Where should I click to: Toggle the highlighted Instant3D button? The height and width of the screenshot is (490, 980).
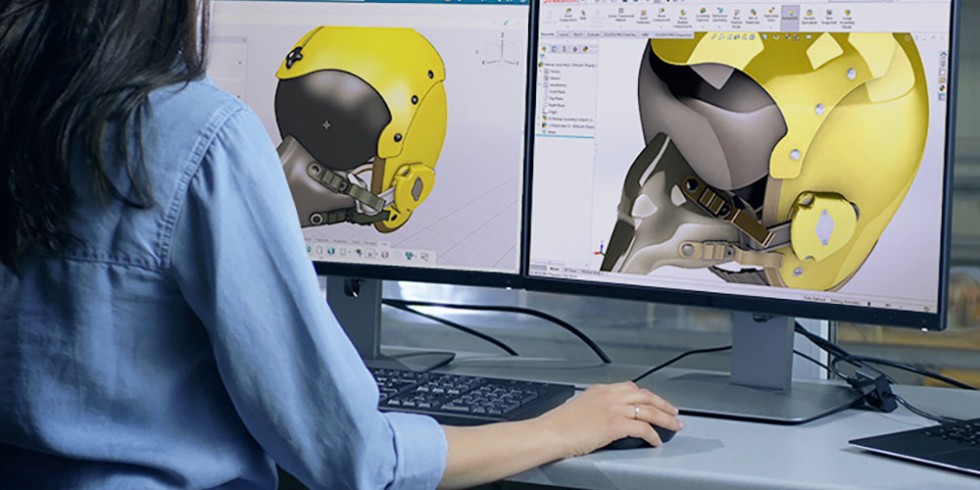[x=790, y=15]
